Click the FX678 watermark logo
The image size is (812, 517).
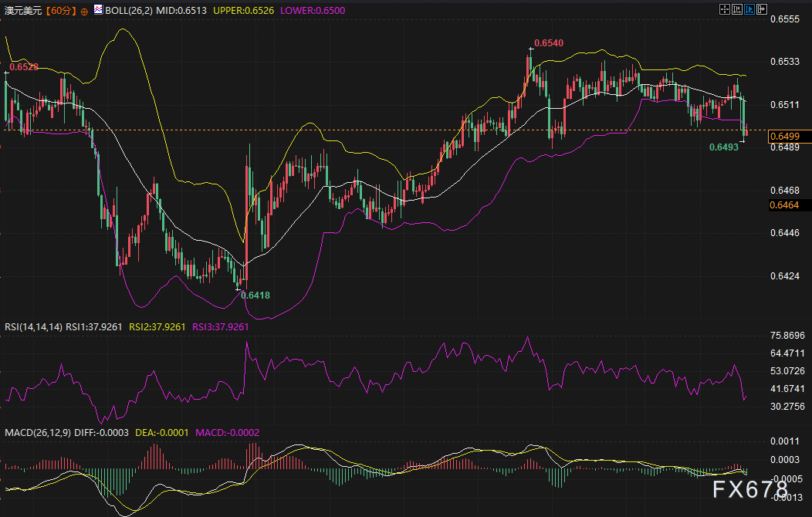(x=751, y=491)
